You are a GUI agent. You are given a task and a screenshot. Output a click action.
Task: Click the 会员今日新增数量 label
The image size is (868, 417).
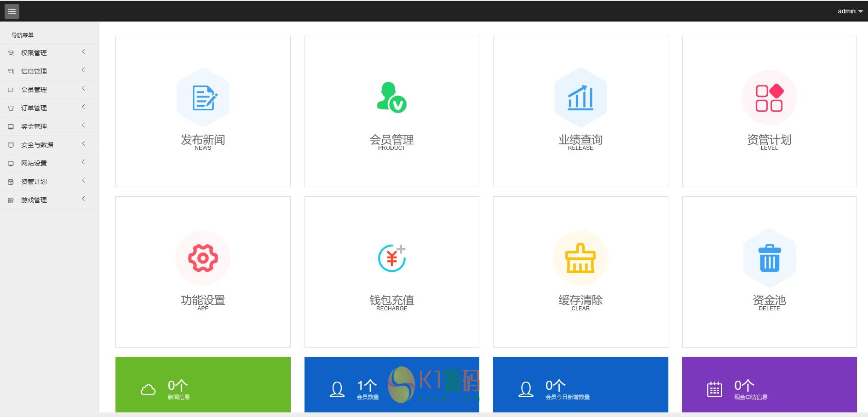pos(568,397)
